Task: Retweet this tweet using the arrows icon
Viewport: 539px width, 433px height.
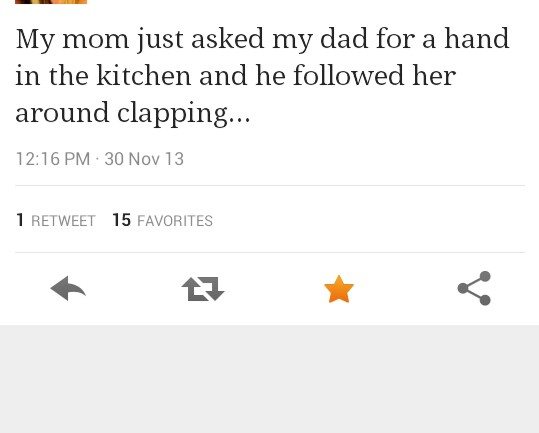Action: click(203, 289)
